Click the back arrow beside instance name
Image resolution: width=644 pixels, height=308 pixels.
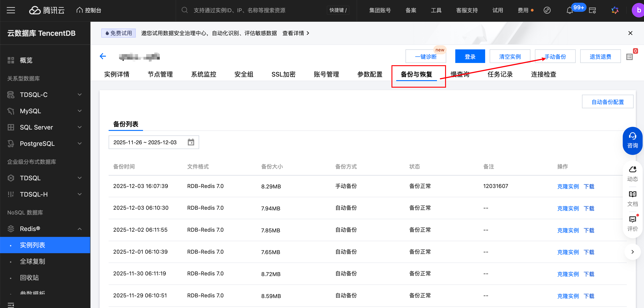point(103,56)
